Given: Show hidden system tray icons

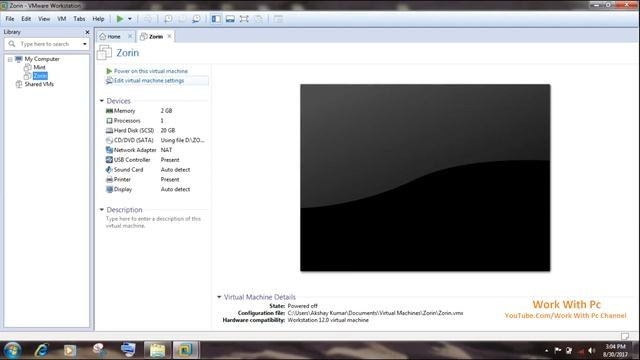Looking at the screenshot, I should [547, 351].
